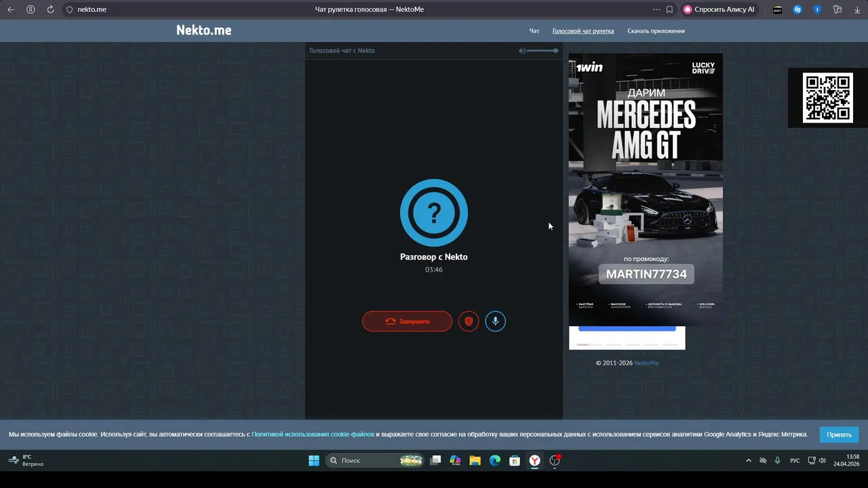Viewport: 868px width, 488px height.
Task: Open Microsoft Store on the taskbar
Action: pos(515,461)
